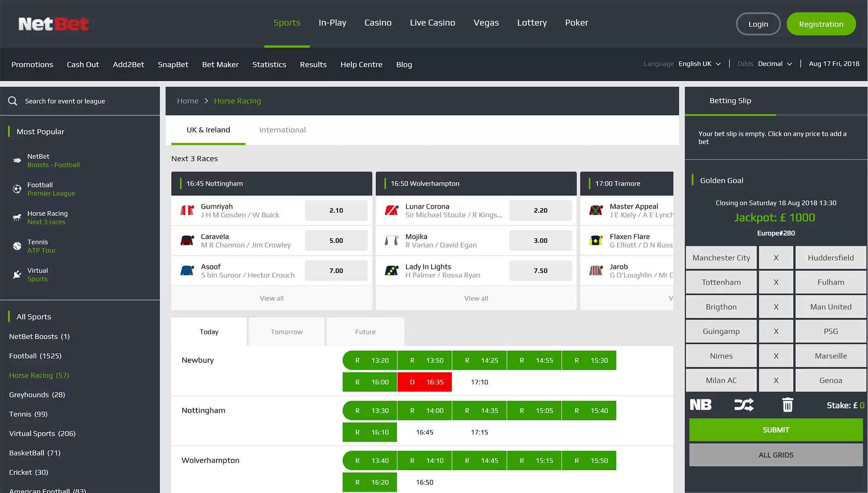View all 16:45 Nottingham runners
868x493 pixels.
coord(272,299)
